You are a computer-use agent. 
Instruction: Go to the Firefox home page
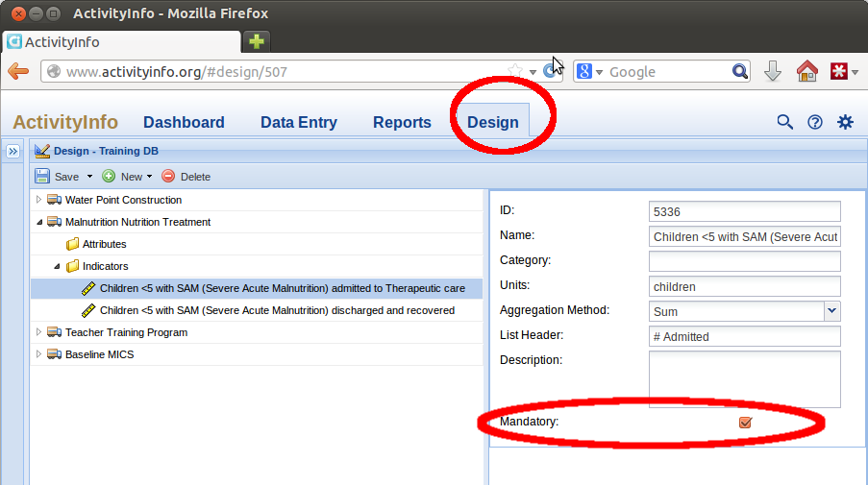pos(807,71)
